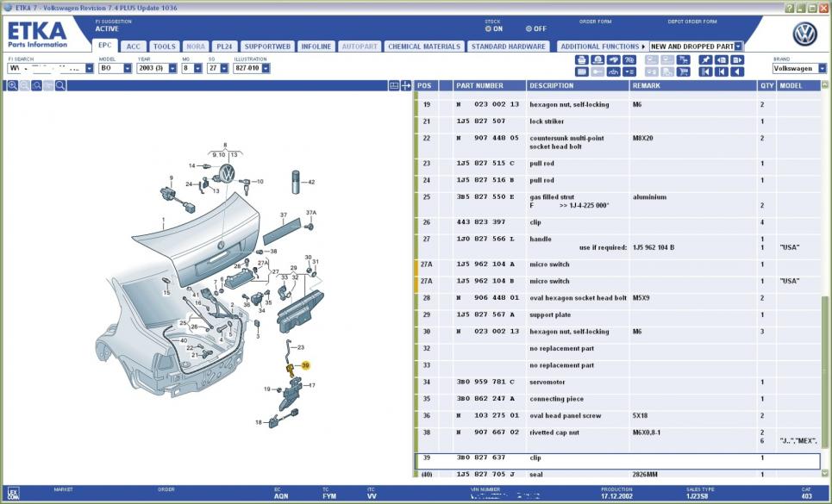This screenshot has width=832, height=504.
Task: Open the PL24 tab
Action: pyautogui.click(x=224, y=47)
